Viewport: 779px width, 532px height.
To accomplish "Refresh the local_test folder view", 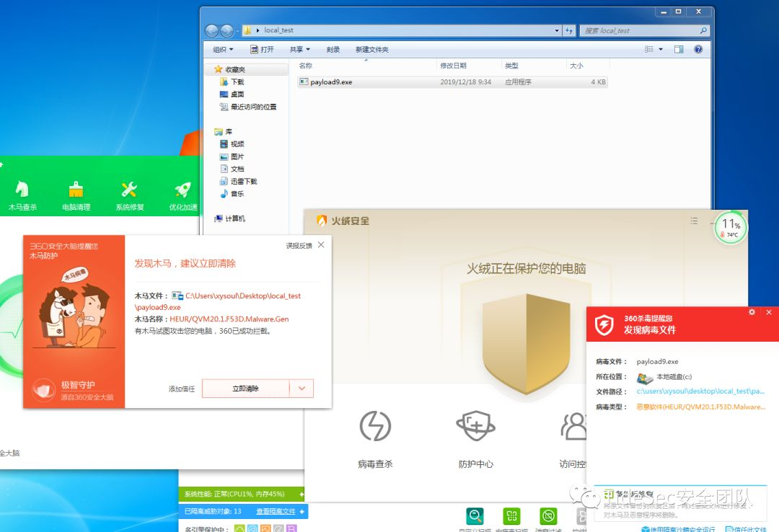I will [x=569, y=31].
